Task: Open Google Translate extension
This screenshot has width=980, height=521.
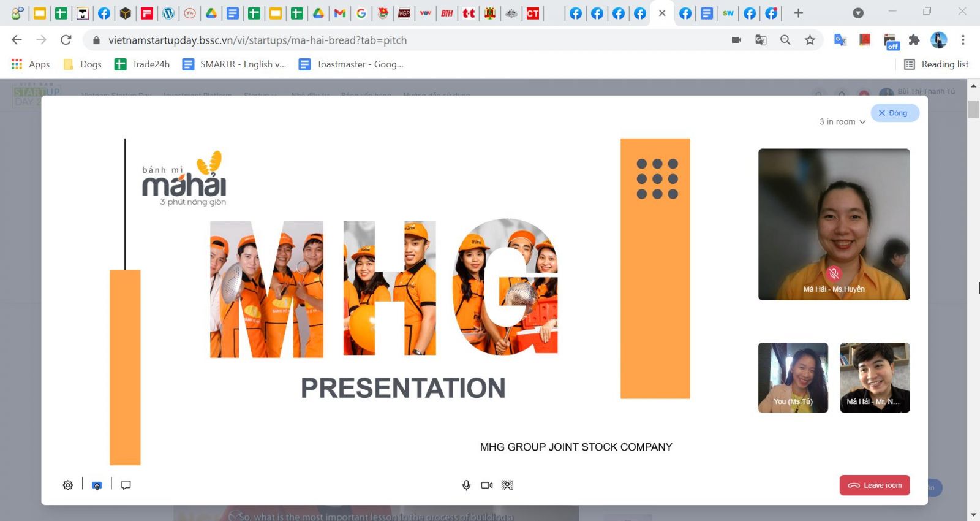Action: tap(840, 40)
